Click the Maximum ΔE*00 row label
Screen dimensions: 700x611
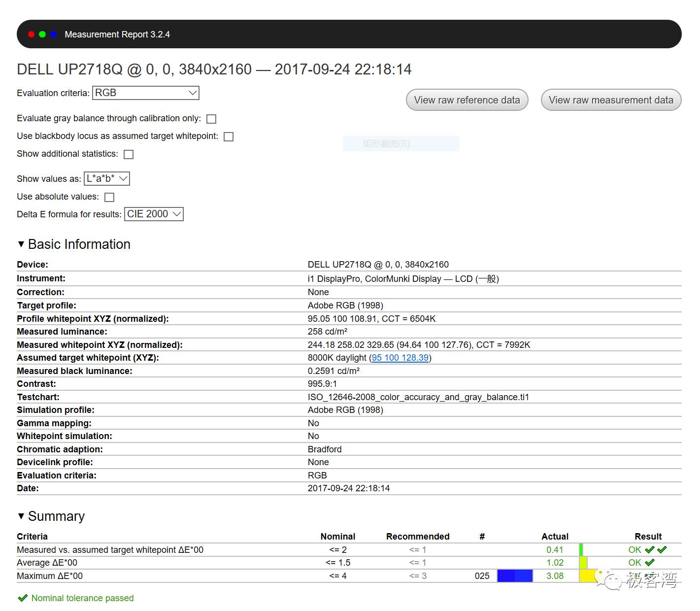tap(50, 576)
